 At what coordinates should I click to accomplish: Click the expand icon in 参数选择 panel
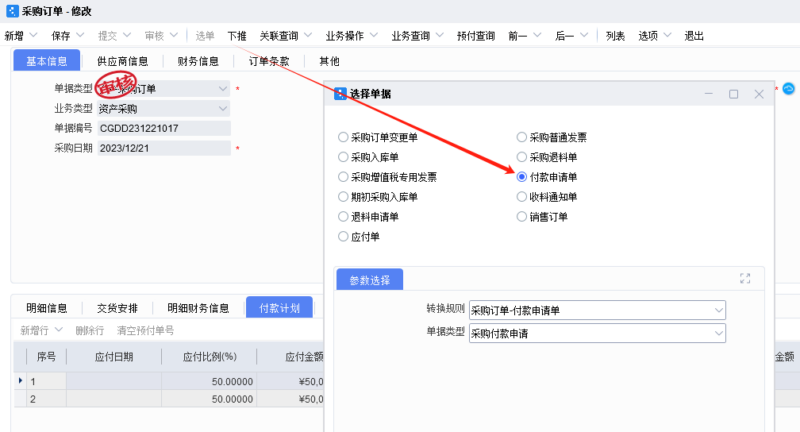click(x=745, y=278)
